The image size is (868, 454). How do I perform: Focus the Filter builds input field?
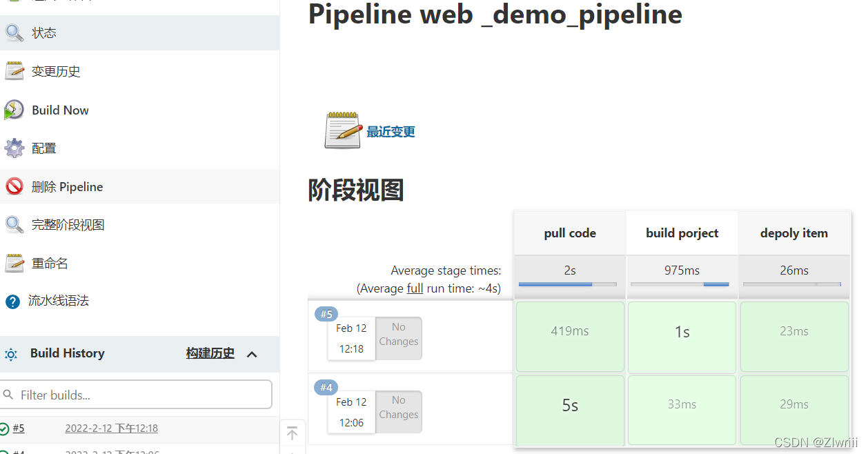coord(136,395)
